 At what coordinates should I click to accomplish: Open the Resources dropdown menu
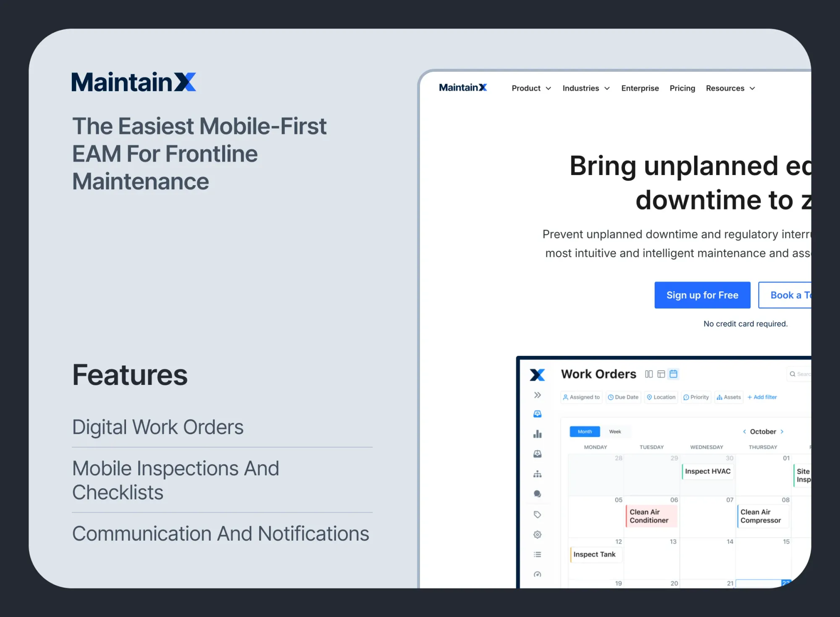[730, 88]
